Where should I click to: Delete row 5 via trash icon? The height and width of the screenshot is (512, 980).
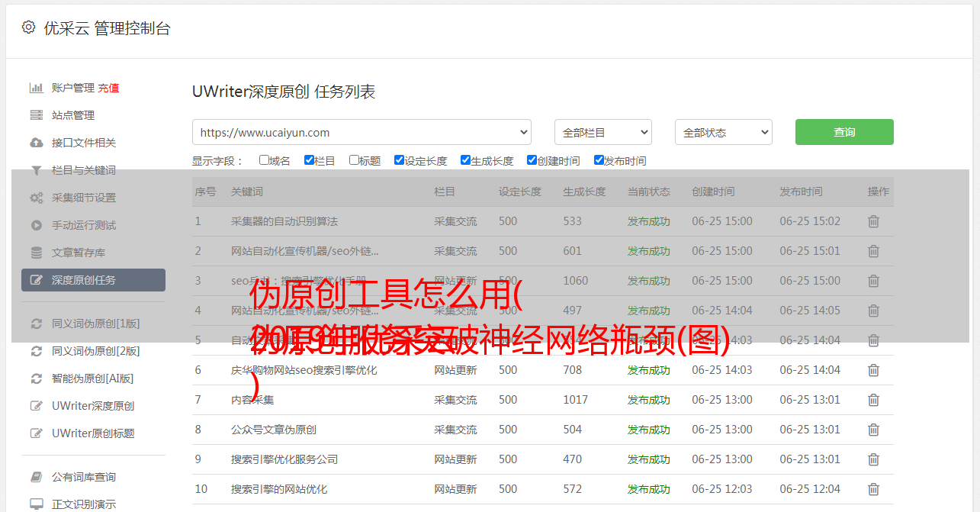click(873, 340)
